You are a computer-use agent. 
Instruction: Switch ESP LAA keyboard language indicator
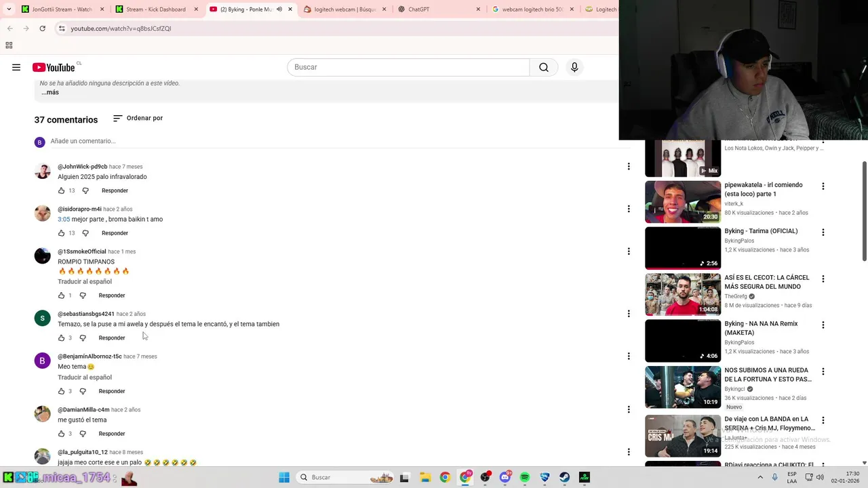coord(792,477)
